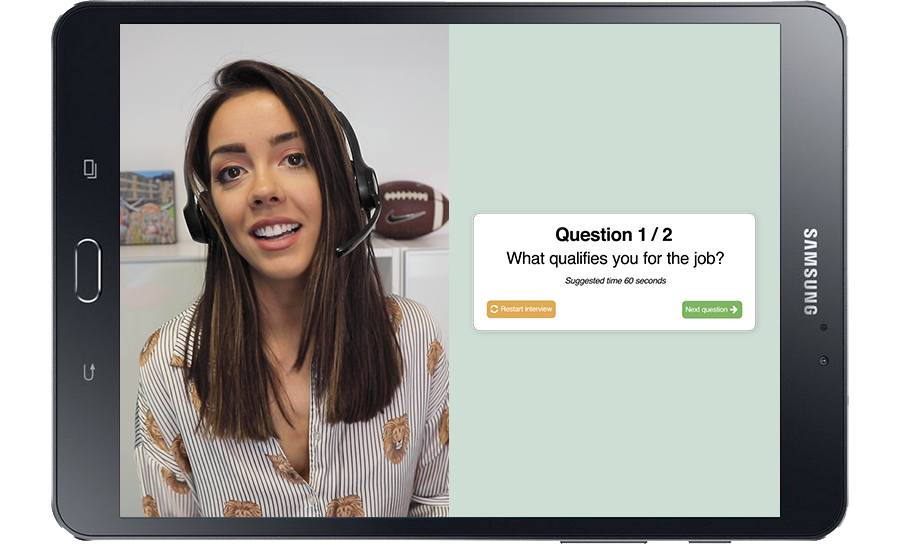Tap the tablet's physical home button
Image resolution: width=900 pixels, height=544 pixels.
coord(88,271)
